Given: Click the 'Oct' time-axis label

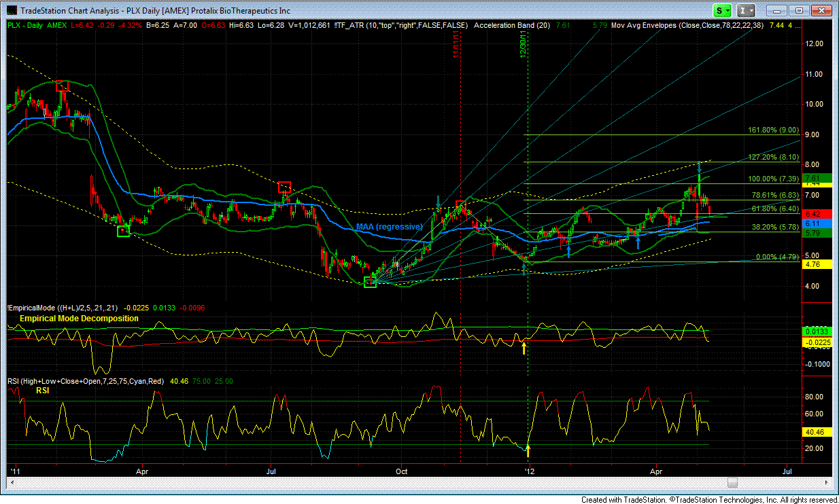Looking at the screenshot, I should click(401, 469).
